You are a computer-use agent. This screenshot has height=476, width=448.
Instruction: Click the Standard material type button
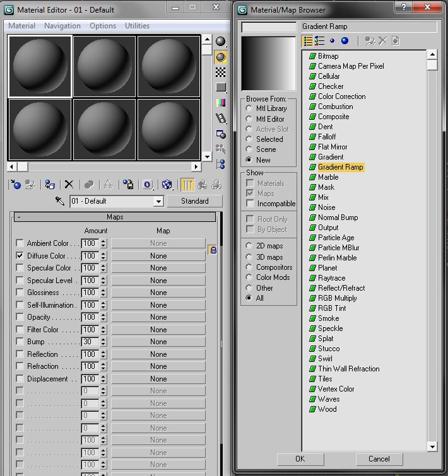[194, 201]
